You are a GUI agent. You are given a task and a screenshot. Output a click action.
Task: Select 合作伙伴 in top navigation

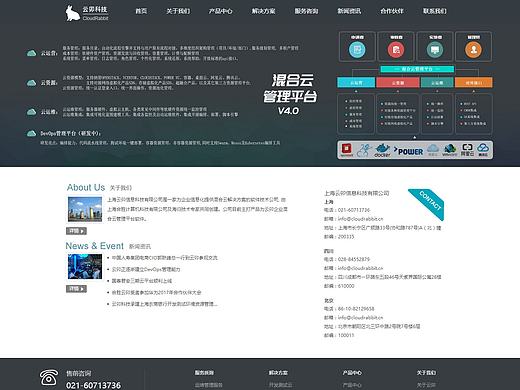392,11
